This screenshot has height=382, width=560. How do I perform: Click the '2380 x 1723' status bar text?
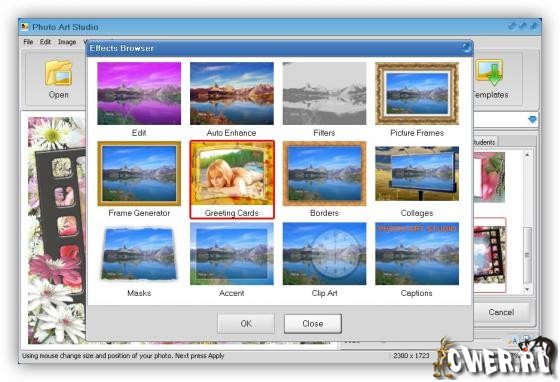coord(411,356)
